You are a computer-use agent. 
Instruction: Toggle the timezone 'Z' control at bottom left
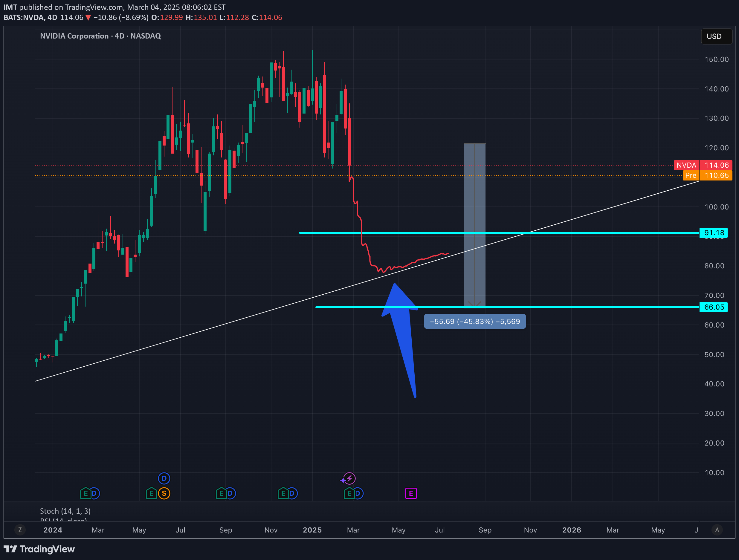(x=20, y=530)
